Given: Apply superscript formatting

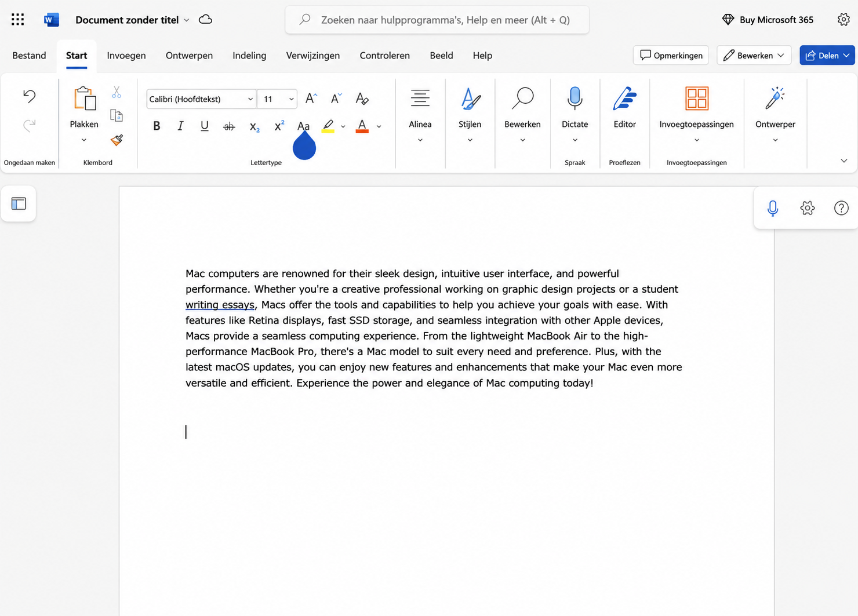Looking at the screenshot, I should [x=279, y=126].
